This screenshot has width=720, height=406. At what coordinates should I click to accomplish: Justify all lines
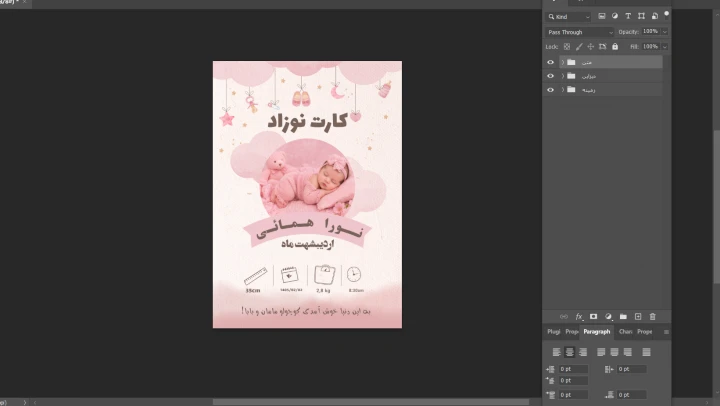pyautogui.click(x=646, y=352)
